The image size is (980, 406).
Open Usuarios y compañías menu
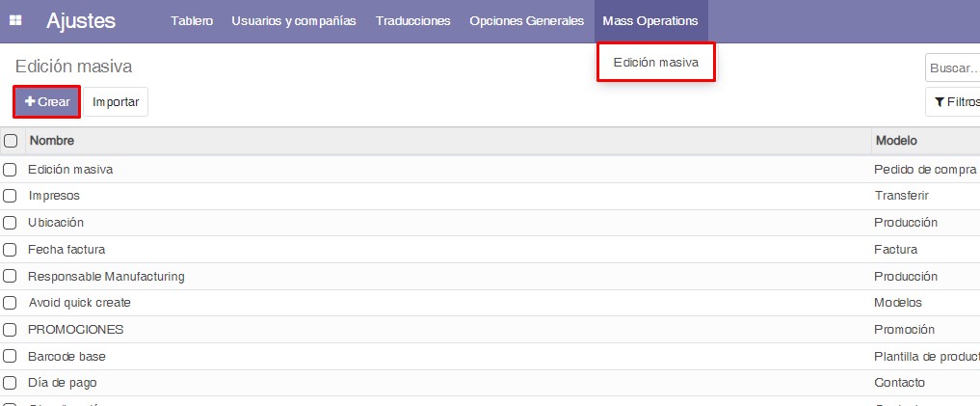[x=294, y=21]
